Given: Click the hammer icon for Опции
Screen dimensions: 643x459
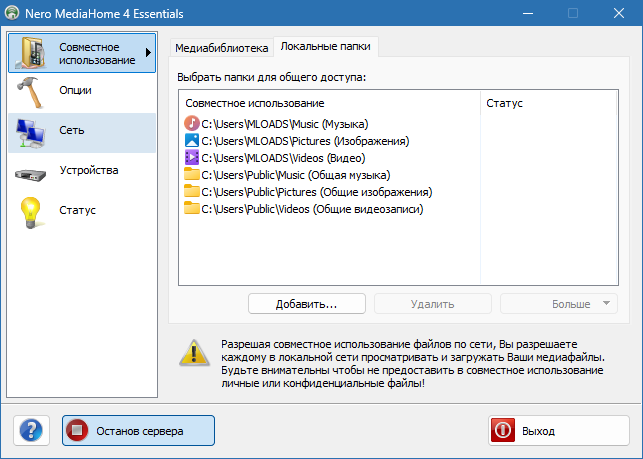Looking at the screenshot, I should click(x=30, y=92).
